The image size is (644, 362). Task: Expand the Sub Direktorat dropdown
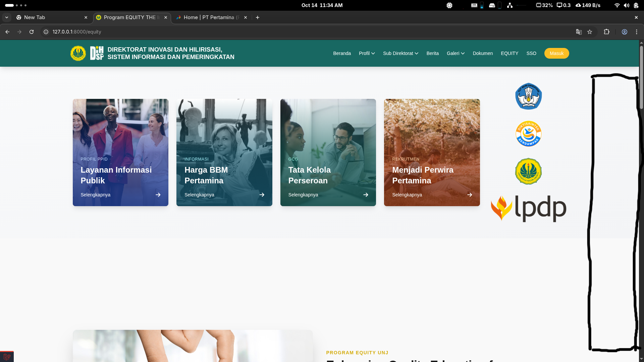pyautogui.click(x=400, y=53)
